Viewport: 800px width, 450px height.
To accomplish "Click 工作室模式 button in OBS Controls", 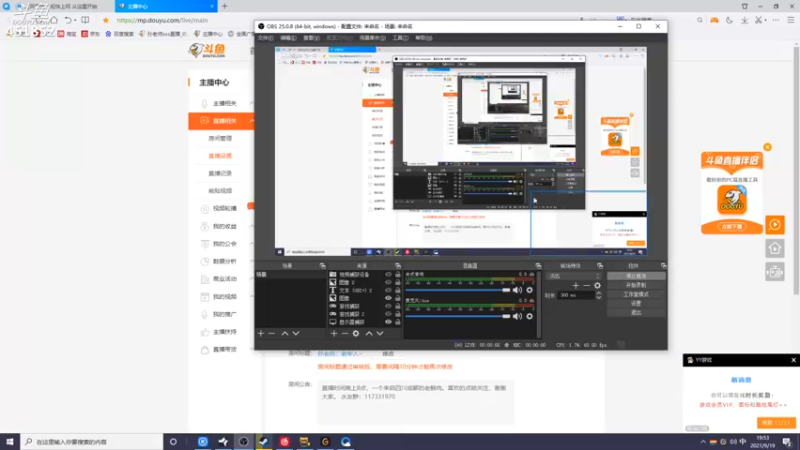I will coord(636,294).
